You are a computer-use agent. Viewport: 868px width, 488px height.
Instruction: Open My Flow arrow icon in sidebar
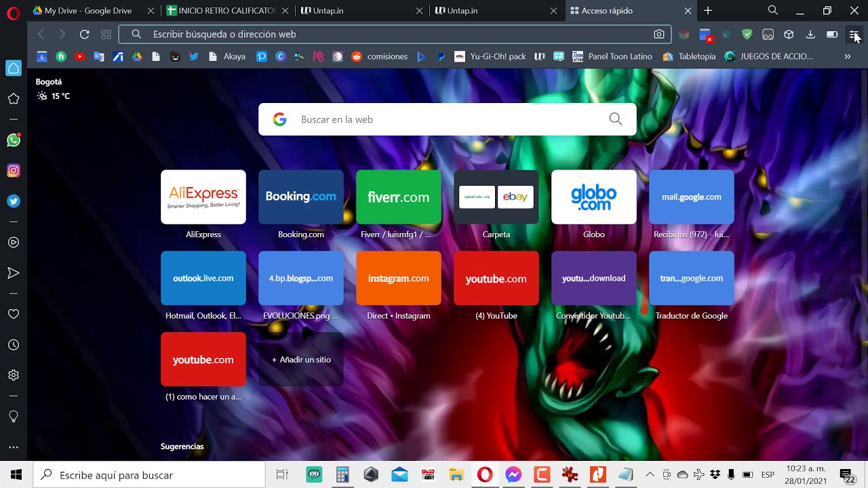pyautogui.click(x=14, y=273)
